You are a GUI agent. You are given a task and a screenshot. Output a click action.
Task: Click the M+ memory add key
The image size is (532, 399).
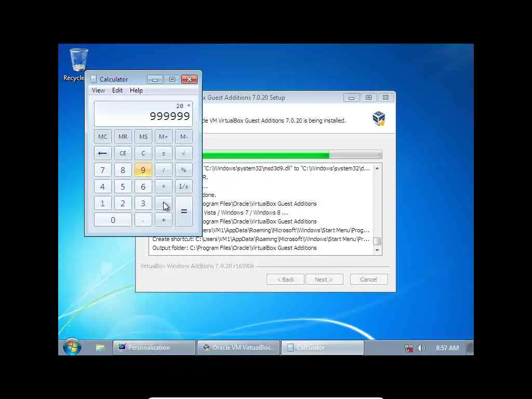coord(164,137)
